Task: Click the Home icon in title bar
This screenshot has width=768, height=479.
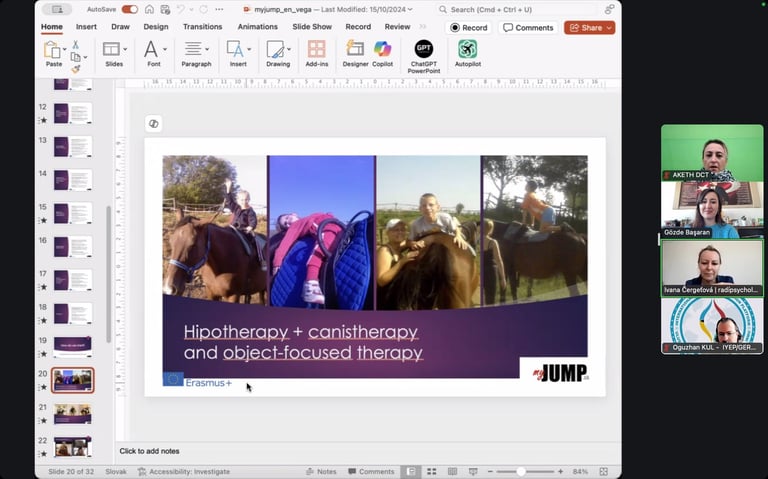Action: [x=149, y=9]
